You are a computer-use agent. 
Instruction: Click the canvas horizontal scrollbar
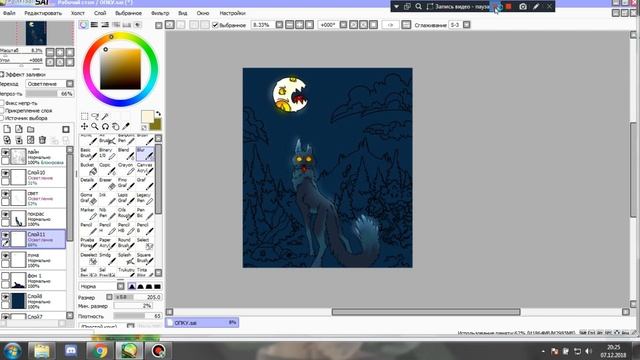426,312
